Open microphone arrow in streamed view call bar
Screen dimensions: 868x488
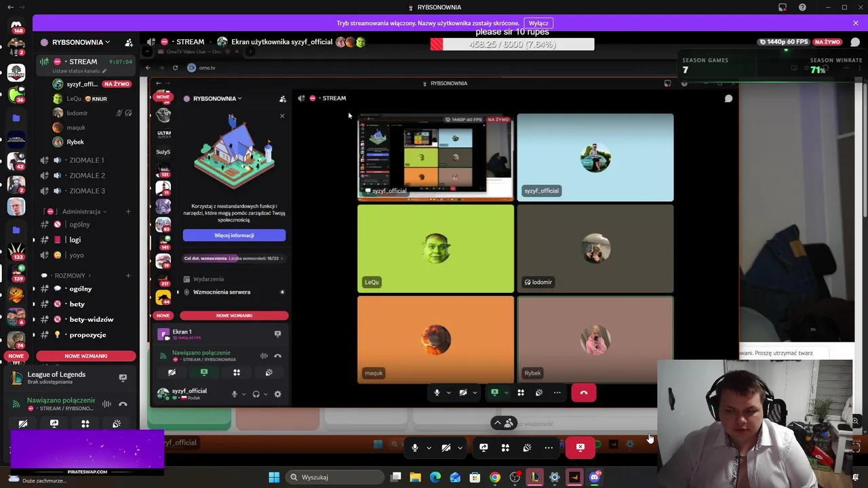pyautogui.click(x=448, y=393)
